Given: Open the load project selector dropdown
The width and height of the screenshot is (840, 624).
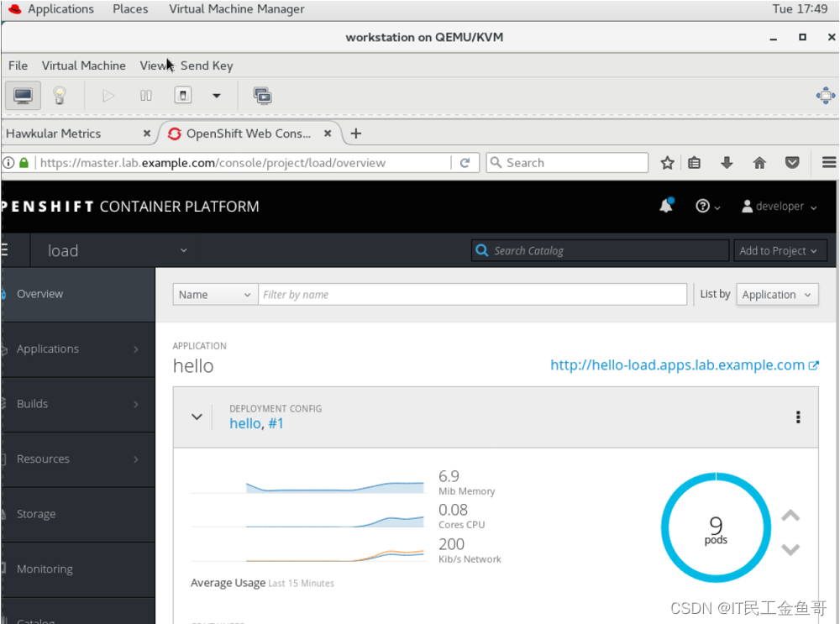Looking at the screenshot, I should [117, 250].
